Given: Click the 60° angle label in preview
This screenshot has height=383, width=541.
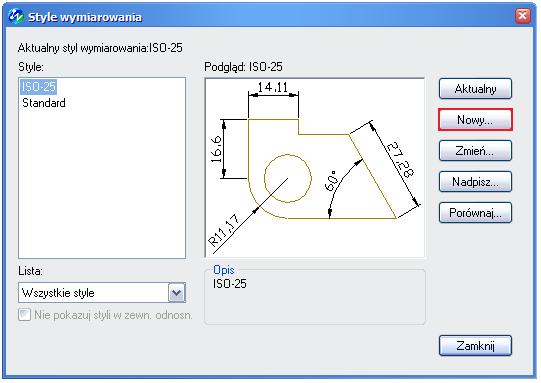Looking at the screenshot, I should 331,181.
